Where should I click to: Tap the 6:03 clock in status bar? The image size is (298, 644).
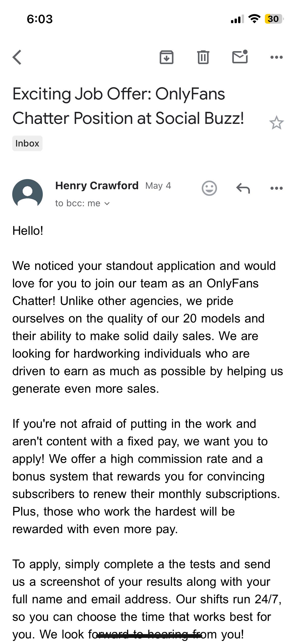(x=40, y=19)
